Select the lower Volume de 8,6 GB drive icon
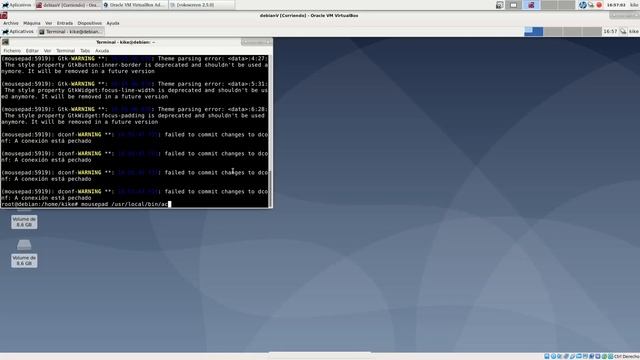 24,244
